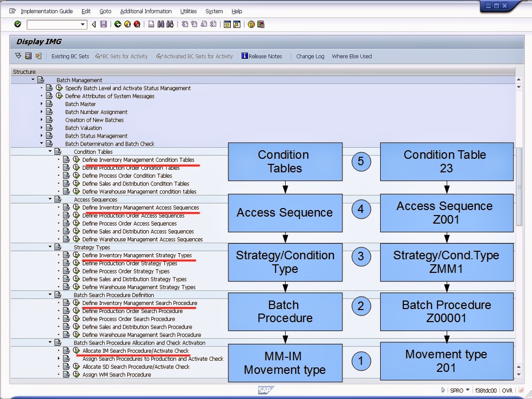Select Allocate SD Search Procedure/Activate Check row
Screen dimensions: 532x399
pyautogui.click(x=136, y=366)
